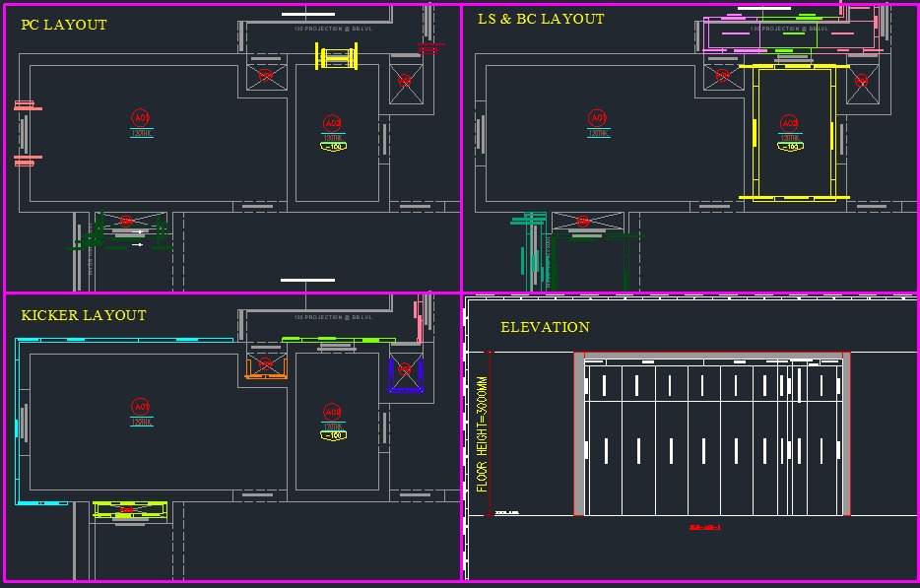This screenshot has height=588, width=920.
Task: Select the ELEVATION title text
Action: pos(545,327)
